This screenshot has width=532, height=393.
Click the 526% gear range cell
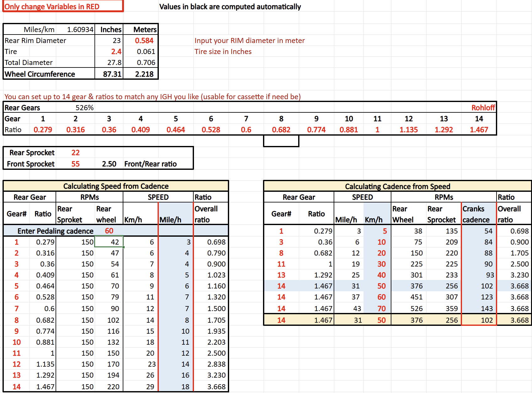coord(84,108)
